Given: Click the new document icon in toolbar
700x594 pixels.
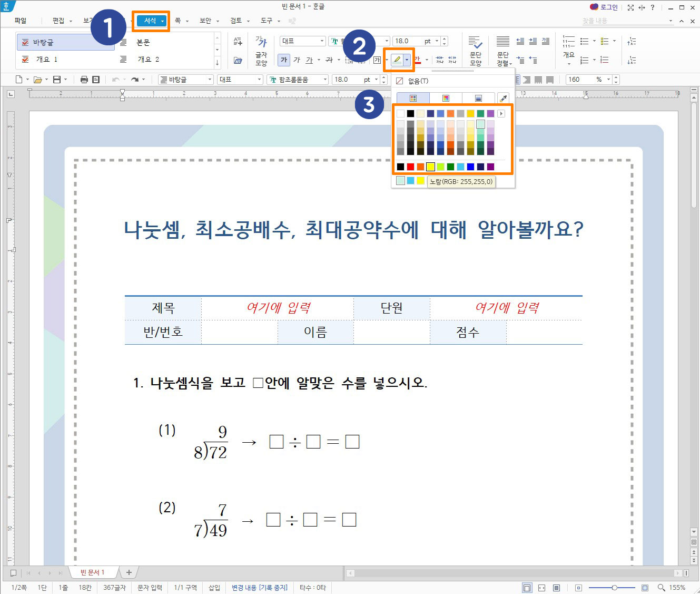Looking at the screenshot, I should (x=19, y=80).
